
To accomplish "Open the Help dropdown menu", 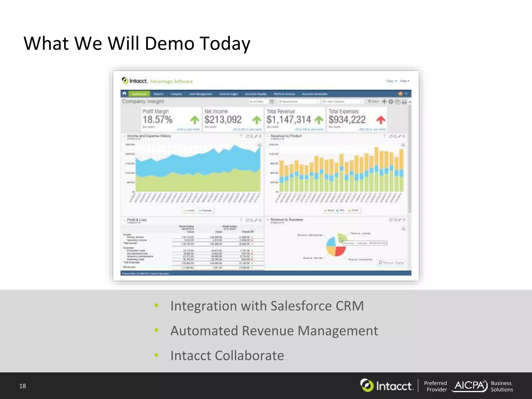I will [405, 81].
